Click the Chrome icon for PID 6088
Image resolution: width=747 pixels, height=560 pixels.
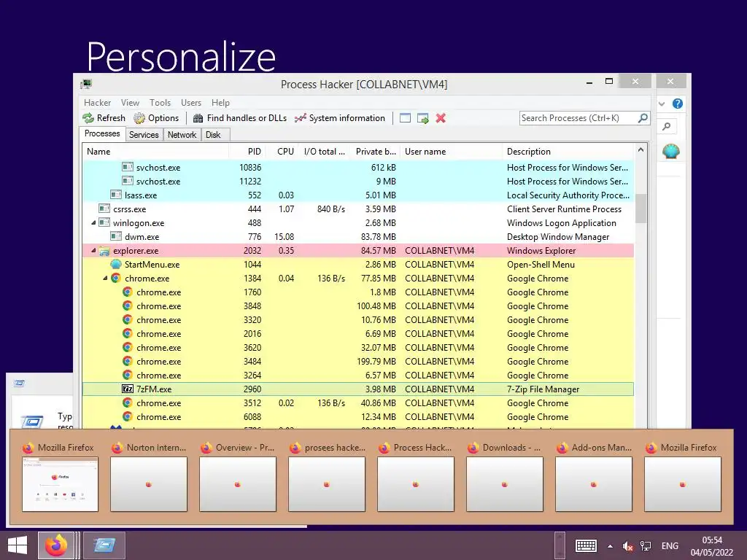click(127, 416)
